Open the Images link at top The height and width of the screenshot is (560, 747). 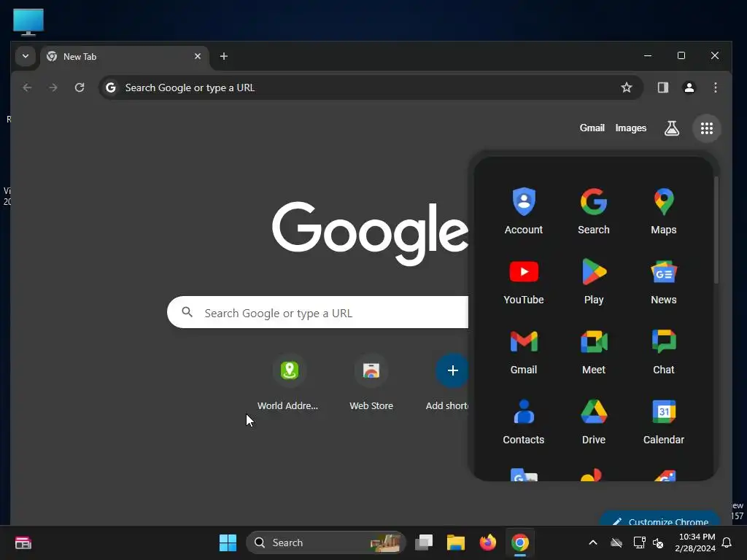[631, 128]
